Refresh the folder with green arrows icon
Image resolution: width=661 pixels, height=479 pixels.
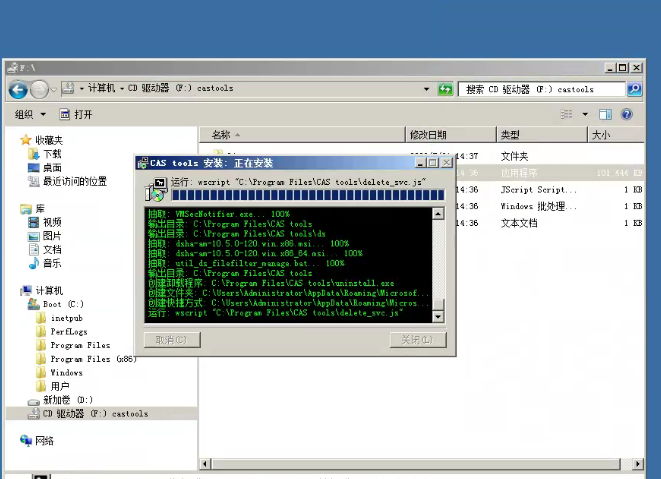tap(445, 89)
